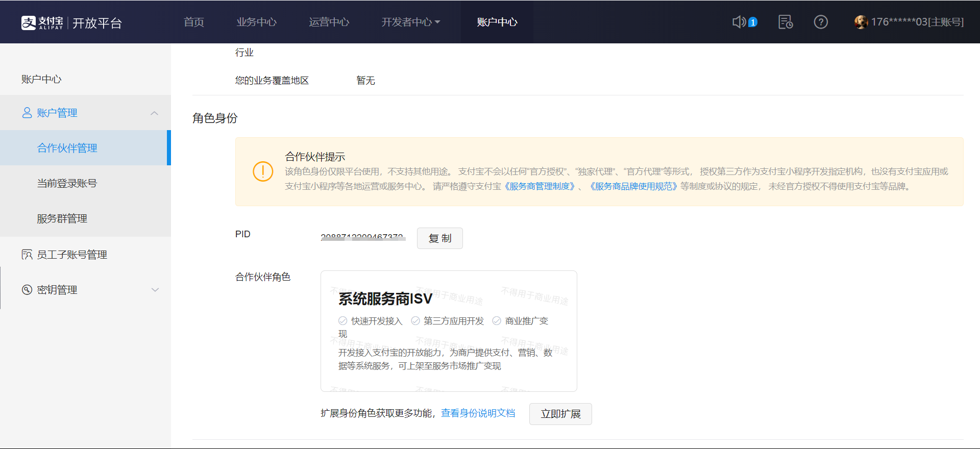Expand the 密钥管理 section chevron

pos(155,290)
